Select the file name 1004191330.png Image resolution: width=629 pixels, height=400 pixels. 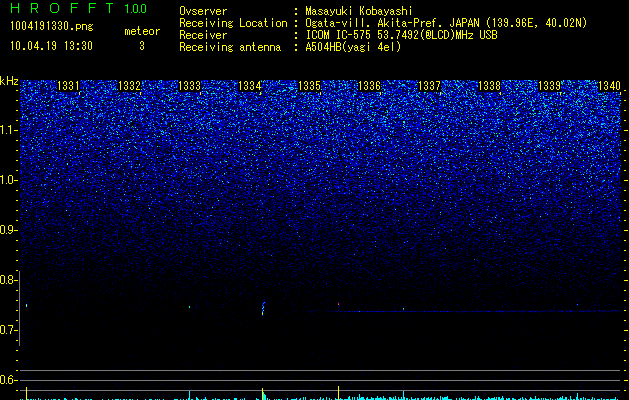[x=52, y=27]
